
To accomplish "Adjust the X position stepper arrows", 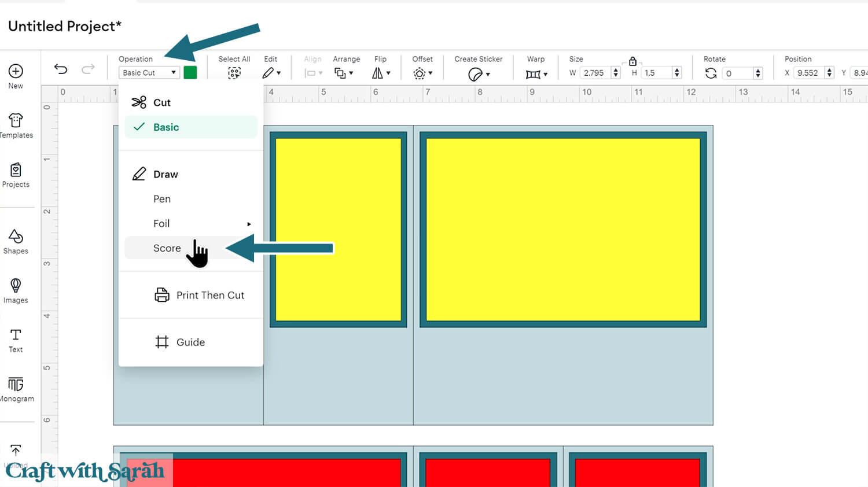I will click(830, 73).
